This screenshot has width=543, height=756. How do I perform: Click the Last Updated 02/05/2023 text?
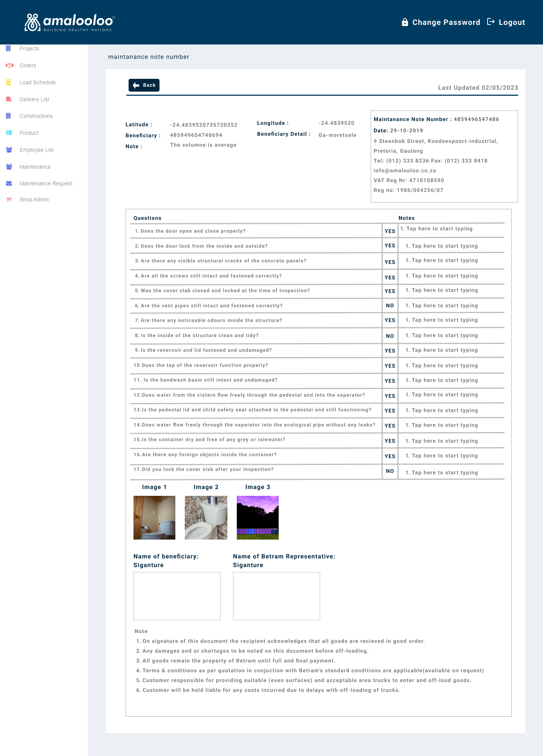478,87
